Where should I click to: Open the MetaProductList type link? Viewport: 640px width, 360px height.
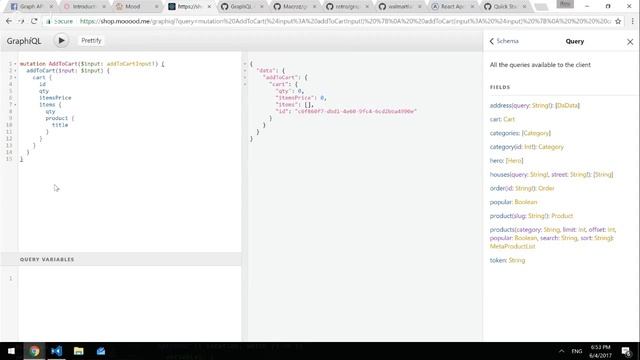click(x=512, y=247)
